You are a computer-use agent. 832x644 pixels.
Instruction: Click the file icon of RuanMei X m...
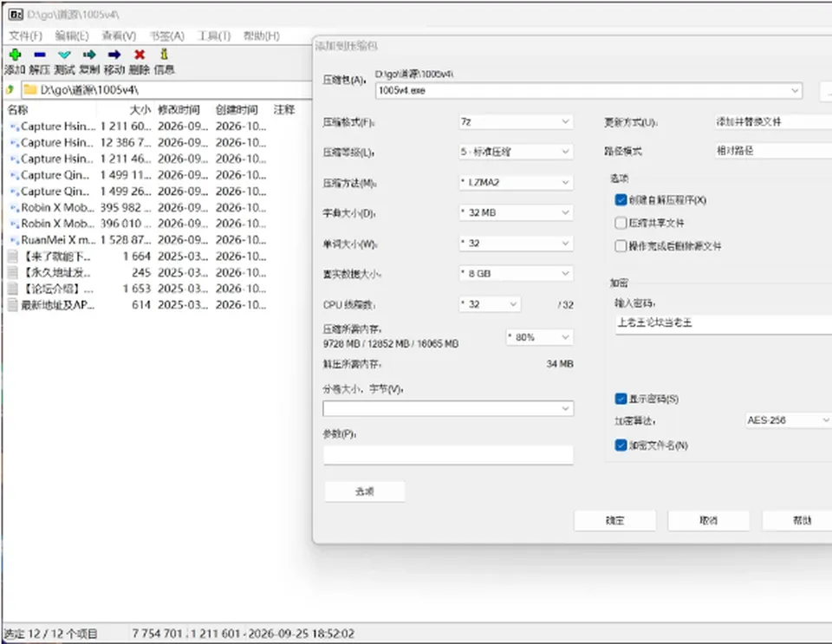(x=15, y=240)
